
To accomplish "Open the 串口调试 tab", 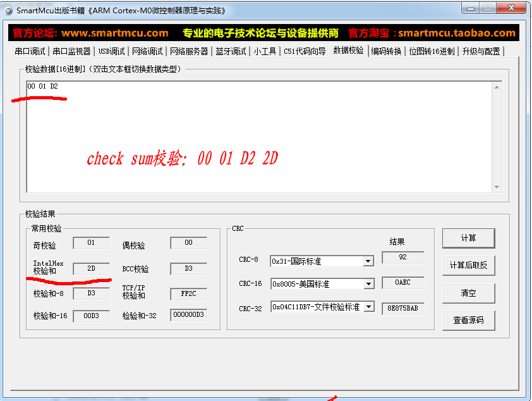I will coord(30,51).
